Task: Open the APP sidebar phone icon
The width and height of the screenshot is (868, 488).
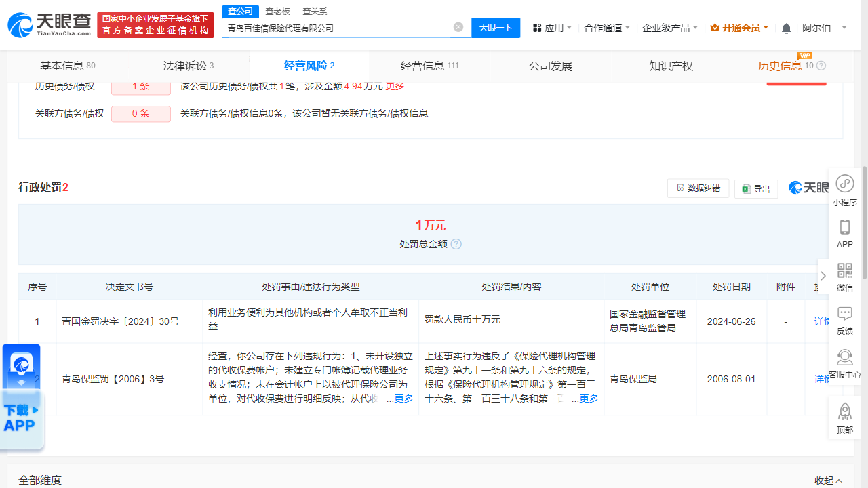Action: tap(845, 234)
